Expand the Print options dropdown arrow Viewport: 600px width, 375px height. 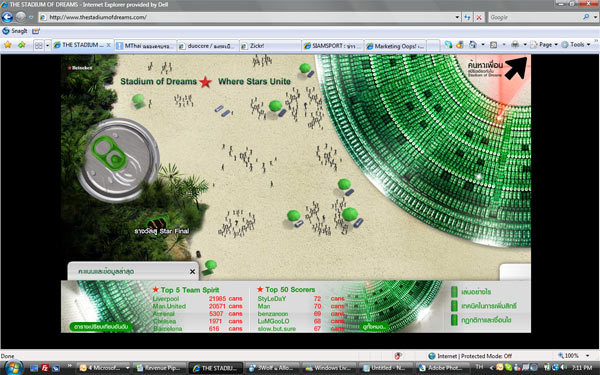point(525,45)
